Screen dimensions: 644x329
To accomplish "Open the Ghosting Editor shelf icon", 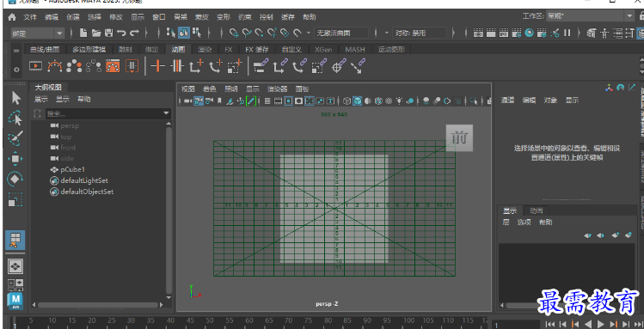I will (113, 66).
